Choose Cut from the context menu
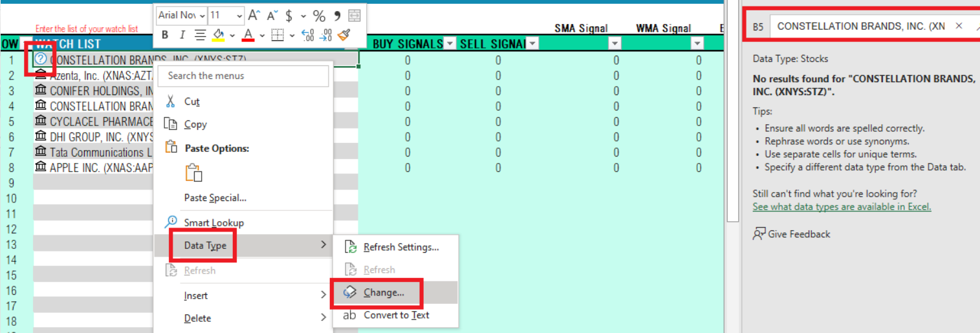 (x=243, y=102)
